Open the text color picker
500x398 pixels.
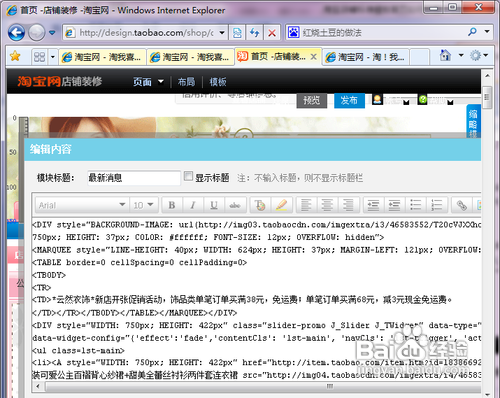coord(260,205)
